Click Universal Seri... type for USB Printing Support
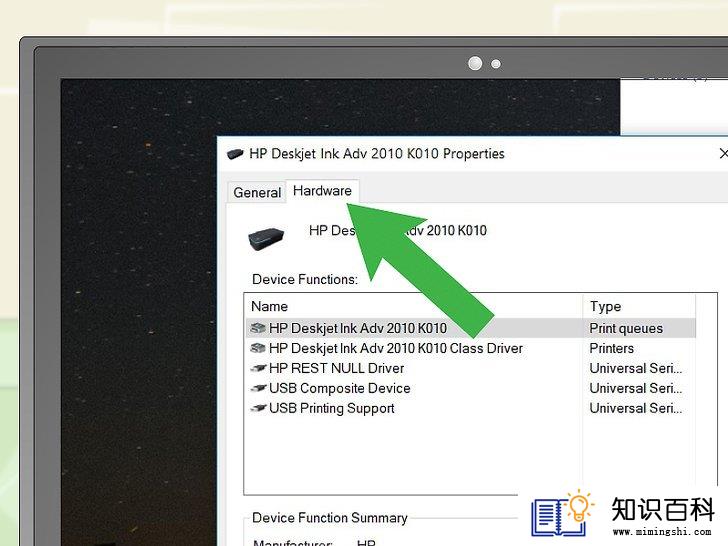Screen dimensions: 728x546 [x=636, y=408]
